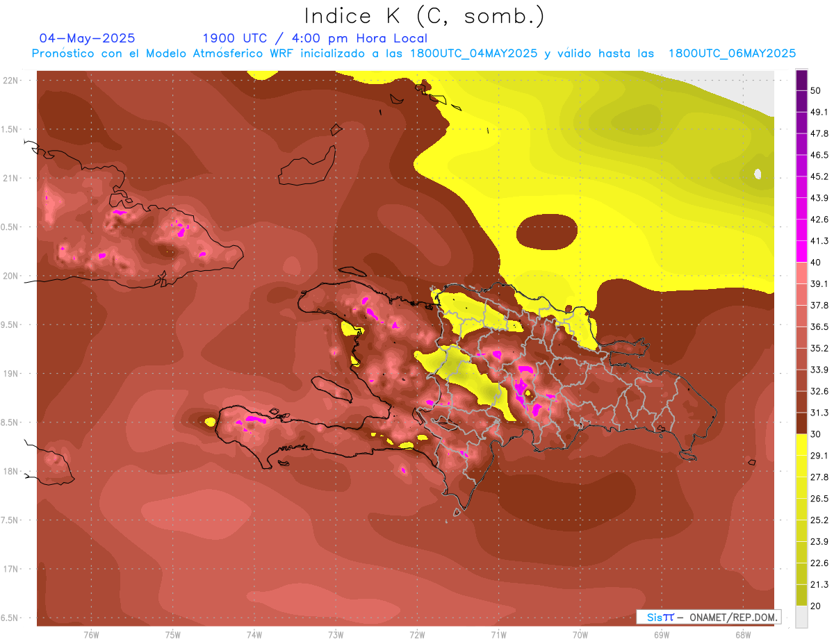
Task: Click the colorbar value '31.3'
Action: point(819,413)
